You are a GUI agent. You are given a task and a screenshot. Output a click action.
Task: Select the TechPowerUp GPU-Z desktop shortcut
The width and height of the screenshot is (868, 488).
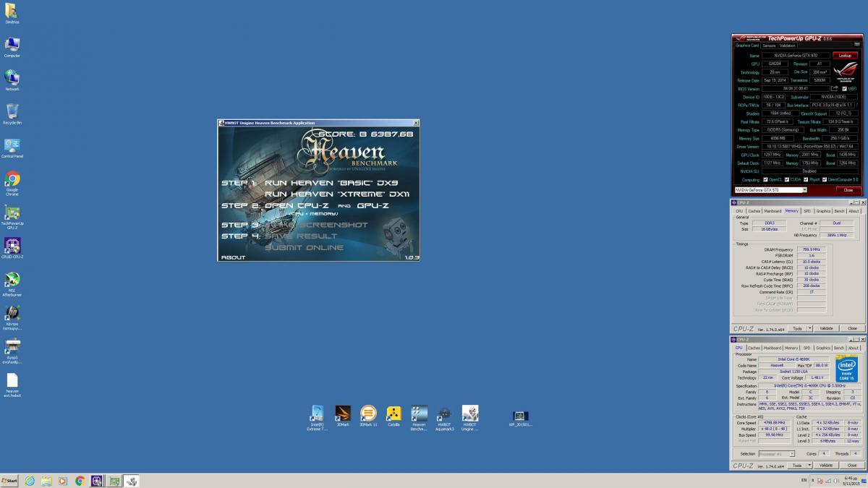pyautogui.click(x=12, y=217)
